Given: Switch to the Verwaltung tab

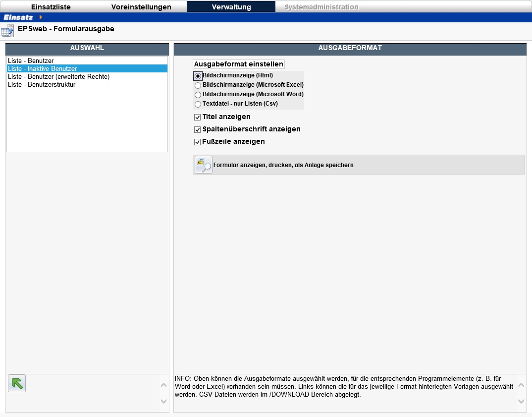Looking at the screenshot, I should 231,7.
